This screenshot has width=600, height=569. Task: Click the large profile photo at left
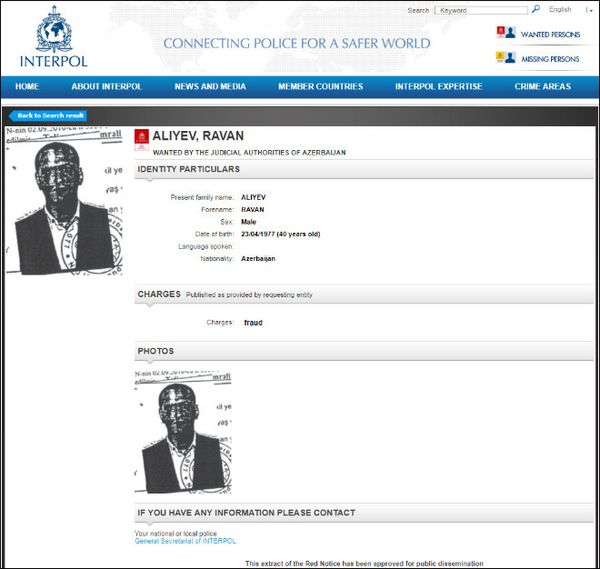64,201
